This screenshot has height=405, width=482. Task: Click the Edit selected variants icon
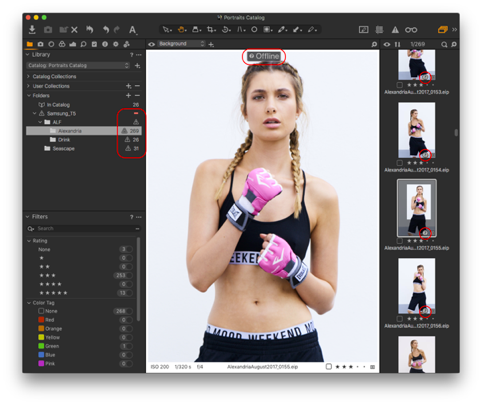pyautogui.click(x=363, y=30)
